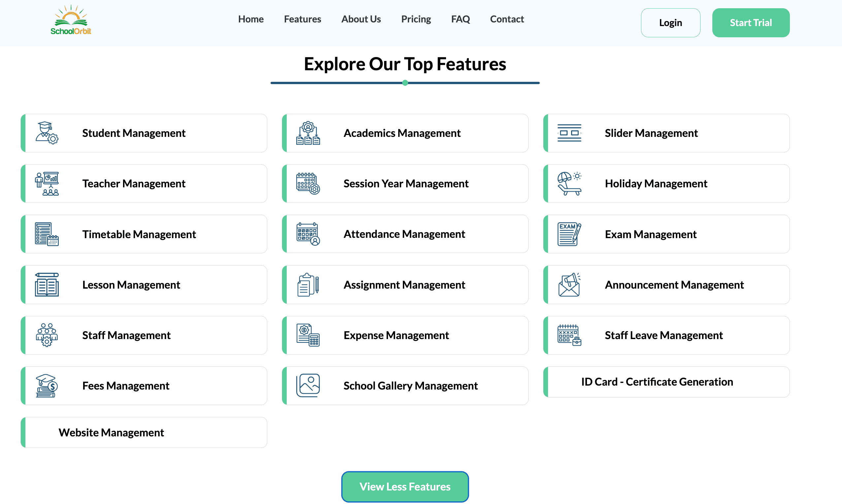Click the Session Year calendar-gear icon
This screenshot has height=504, width=842.
click(308, 183)
